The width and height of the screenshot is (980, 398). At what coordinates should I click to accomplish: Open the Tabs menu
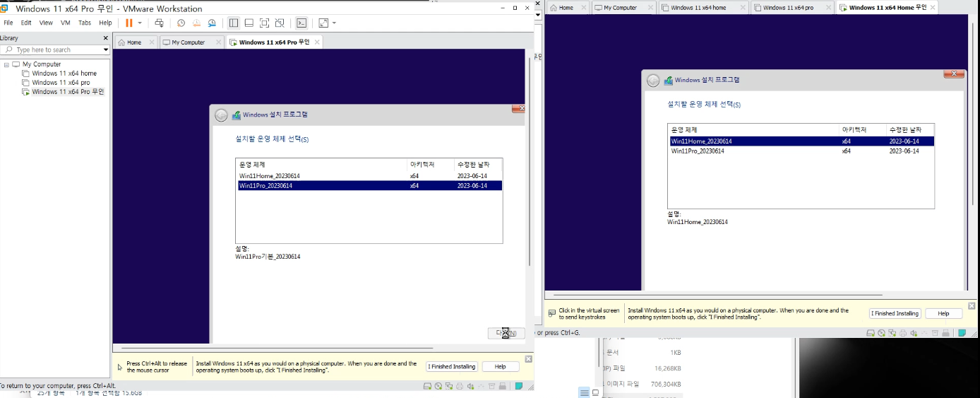click(85, 23)
